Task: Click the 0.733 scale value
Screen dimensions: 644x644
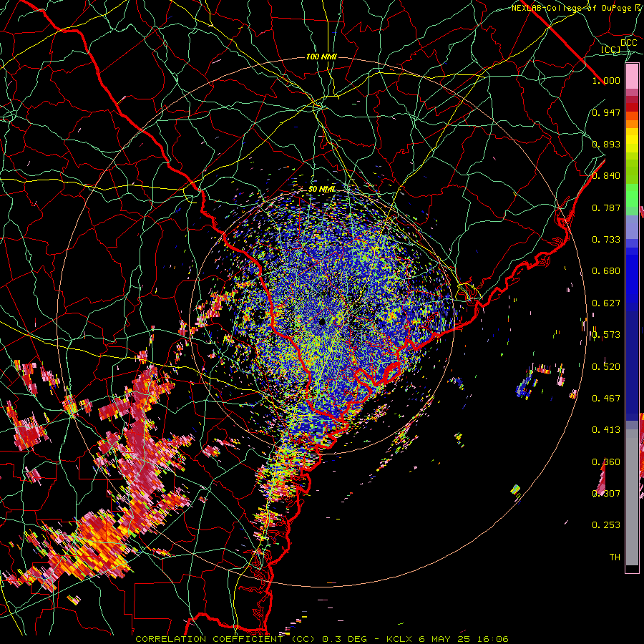Action: pos(606,240)
